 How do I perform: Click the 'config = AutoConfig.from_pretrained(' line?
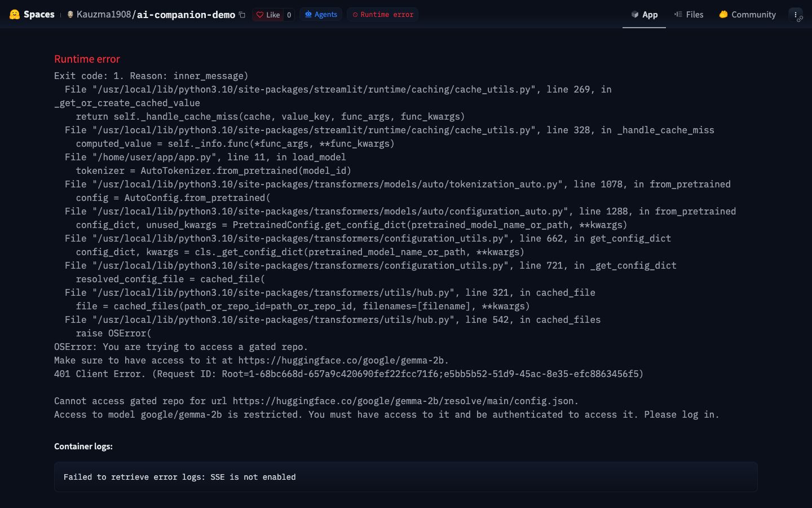173,198
